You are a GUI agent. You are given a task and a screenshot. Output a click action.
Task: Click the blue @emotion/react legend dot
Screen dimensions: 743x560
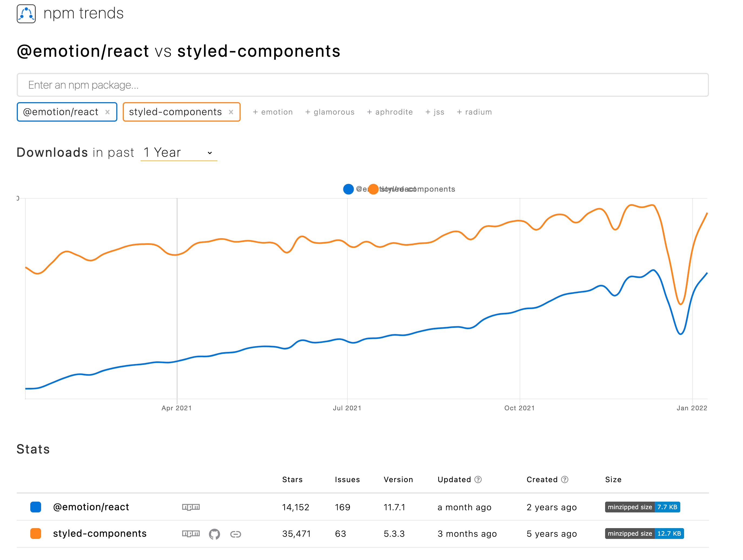[348, 189]
